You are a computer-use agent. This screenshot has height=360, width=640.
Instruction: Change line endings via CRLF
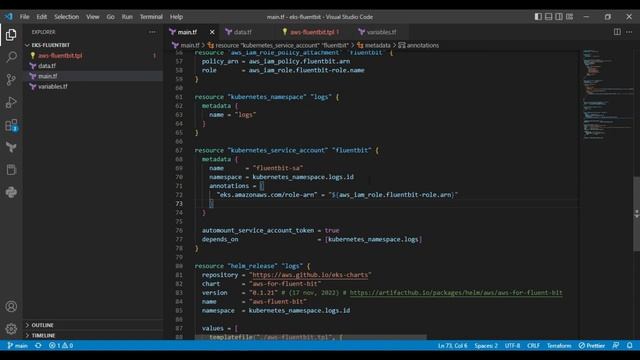coord(533,346)
